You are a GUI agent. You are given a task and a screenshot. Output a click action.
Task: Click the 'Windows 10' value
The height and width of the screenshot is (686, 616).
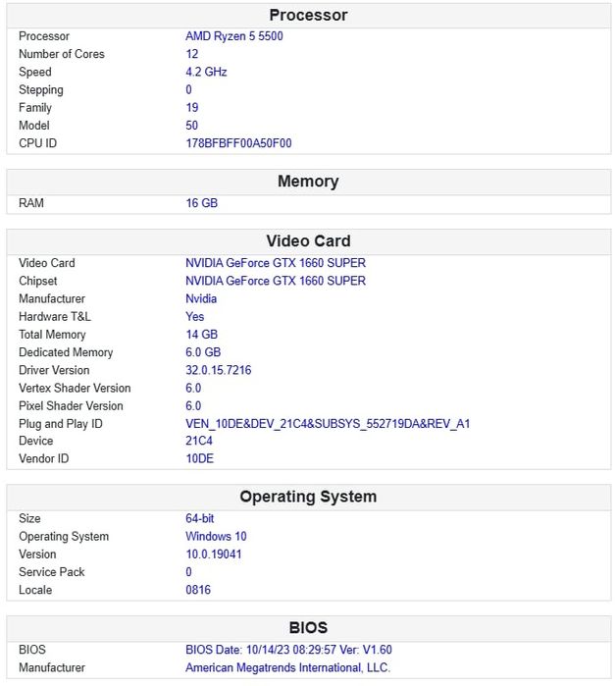point(216,536)
